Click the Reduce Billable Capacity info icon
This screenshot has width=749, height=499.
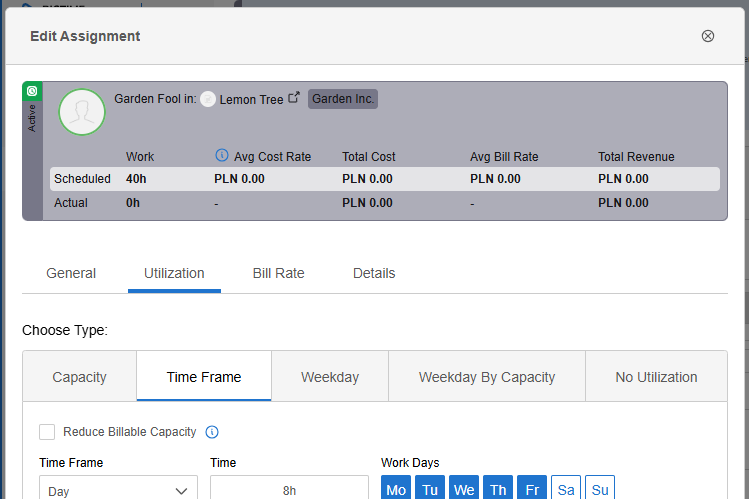pyautogui.click(x=212, y=432)
